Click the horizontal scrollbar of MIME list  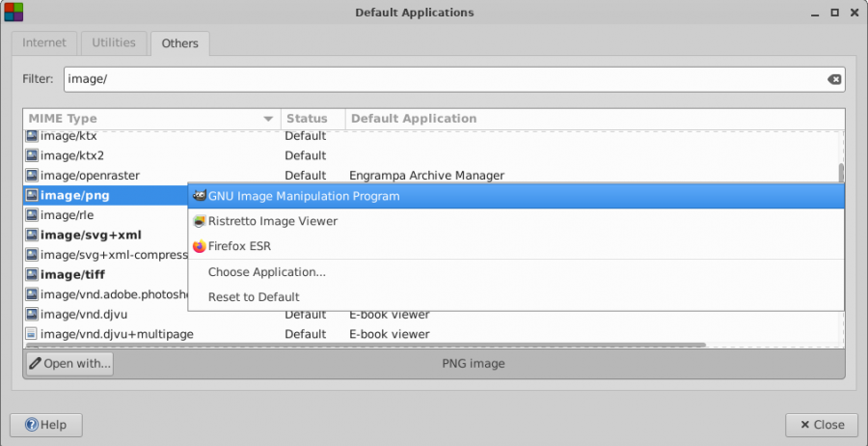(366, 346)
